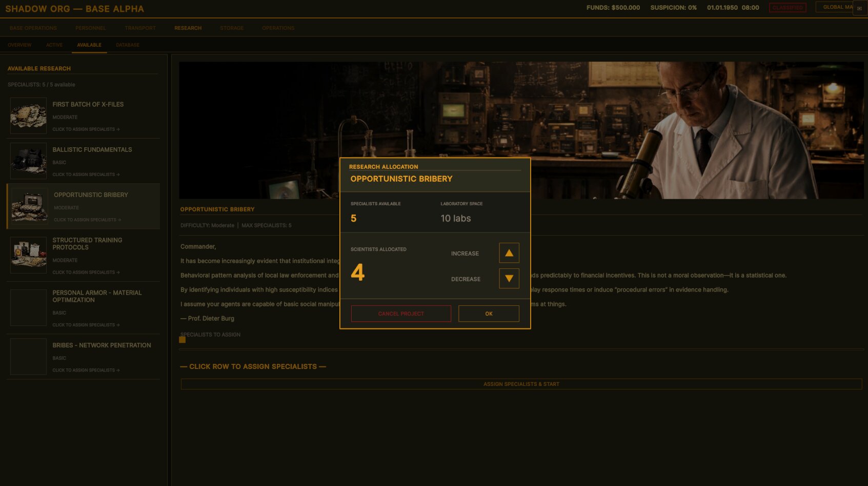Viewport: 868px width, 486px height.
Task: Click Assign Specialists & Start bar
Action: click(x=521, y=384)
